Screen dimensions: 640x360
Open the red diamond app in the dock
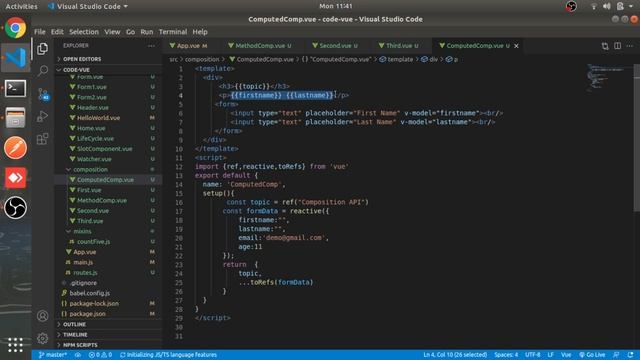coord(16,178)
